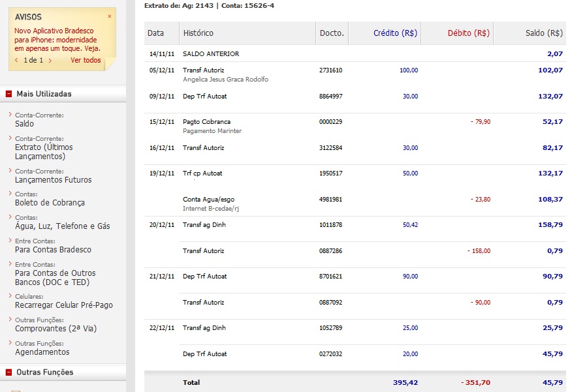Open Conta-Corrente Saldo
Image resolution: width=574 pixels, height=392 pixels.
[24, 123]
